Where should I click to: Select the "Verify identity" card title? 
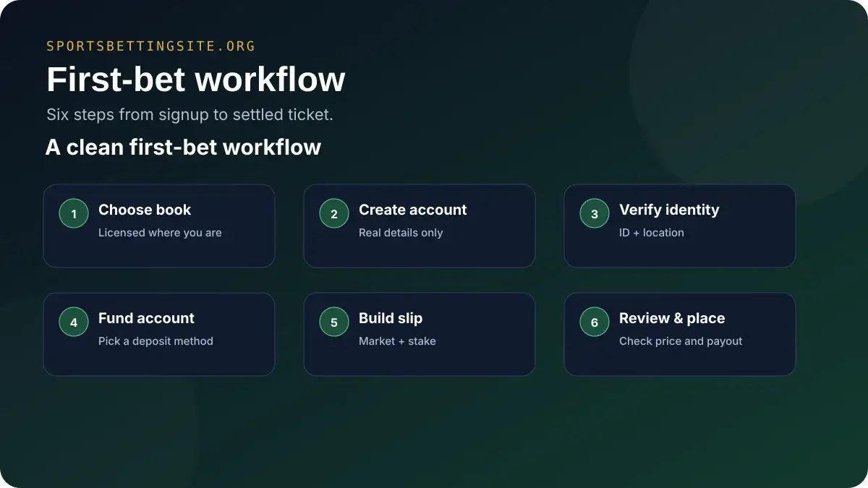(x=669, y=210)
